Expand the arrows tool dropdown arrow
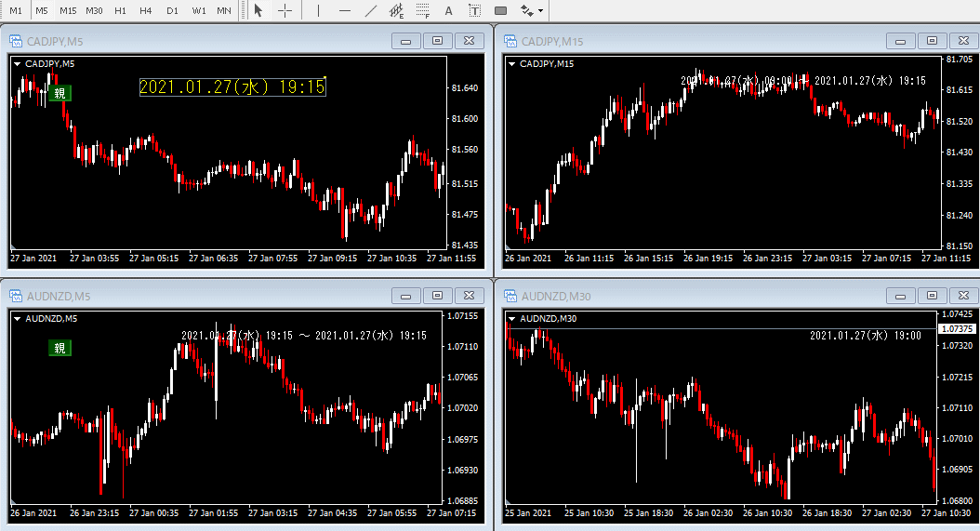 (x=540, y=10)
